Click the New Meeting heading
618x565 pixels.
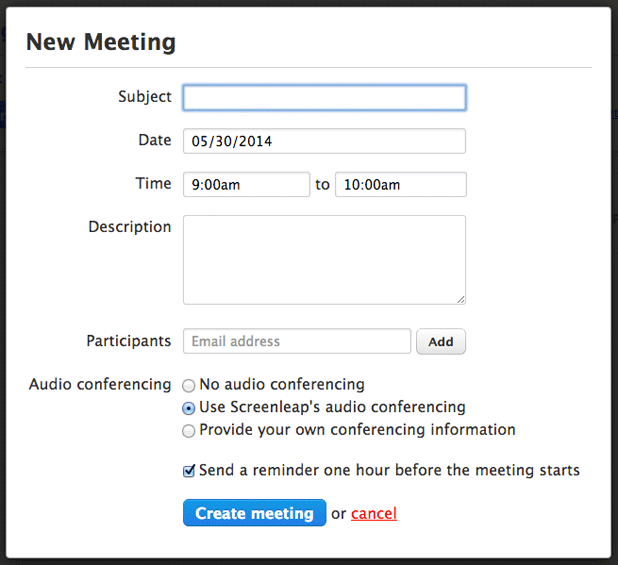coord(101,42)
